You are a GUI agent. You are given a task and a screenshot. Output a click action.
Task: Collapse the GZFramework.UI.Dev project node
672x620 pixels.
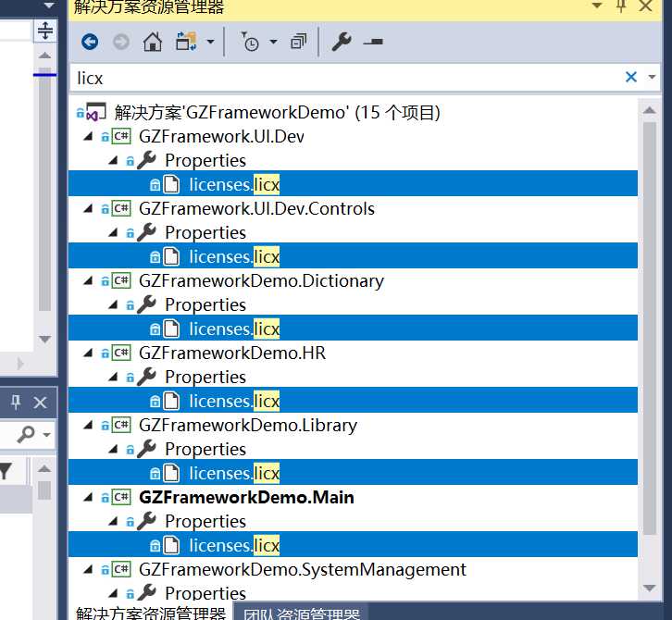(x=89, y=136)
